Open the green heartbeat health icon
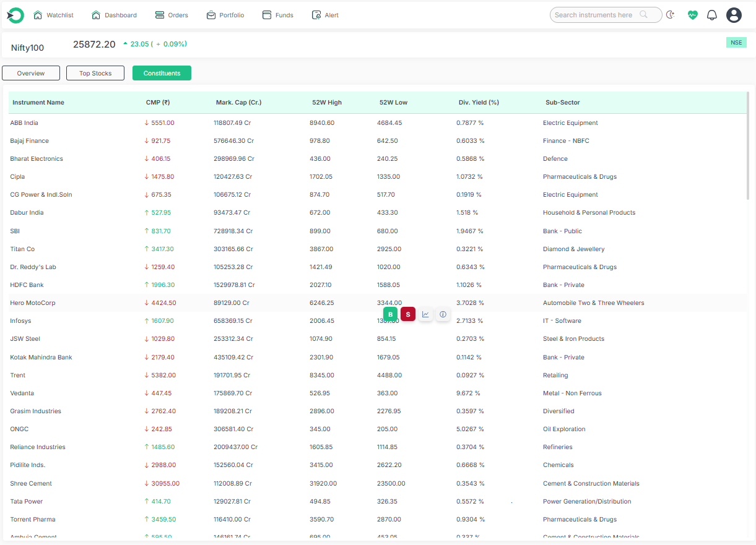Image resolution: width=756 pixels, height=545 pixels. [x=692, y=15]
